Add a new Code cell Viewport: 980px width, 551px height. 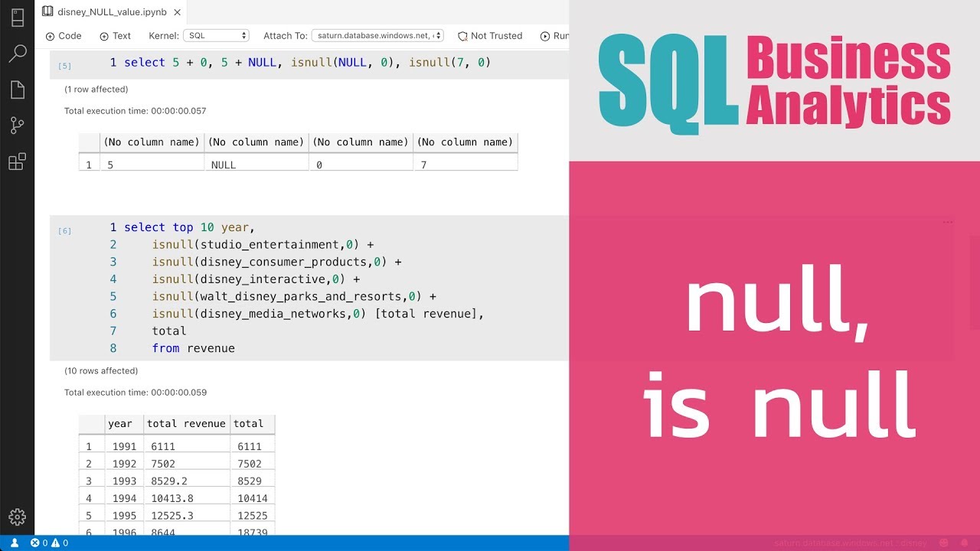pyautogui.click(x=64, y=36)
